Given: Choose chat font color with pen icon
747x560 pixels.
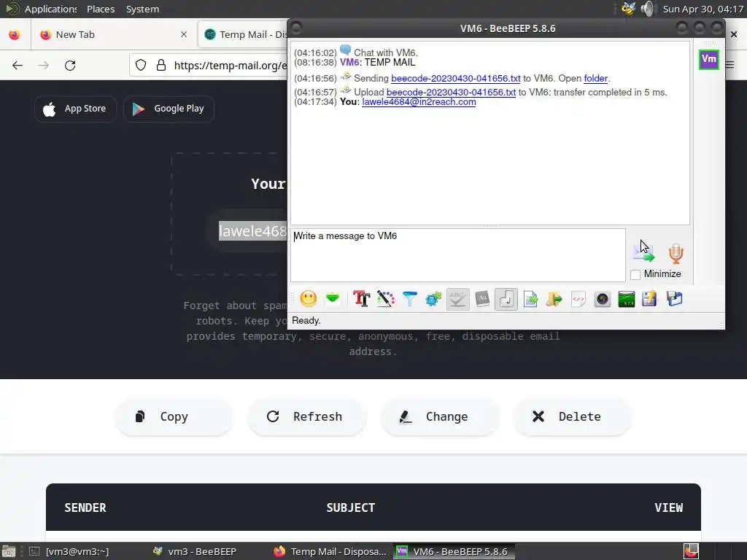Looking at the screenshot, I should [x=385, y=299].
